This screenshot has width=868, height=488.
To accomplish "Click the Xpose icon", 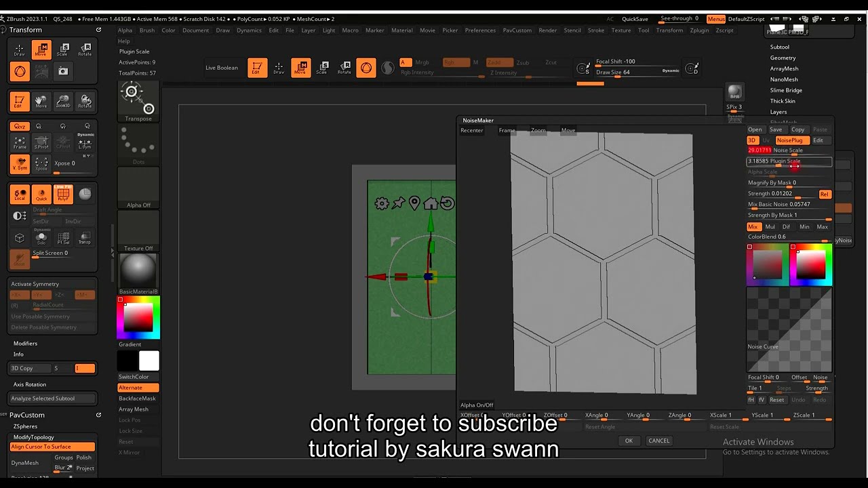I will pos(41,164).
